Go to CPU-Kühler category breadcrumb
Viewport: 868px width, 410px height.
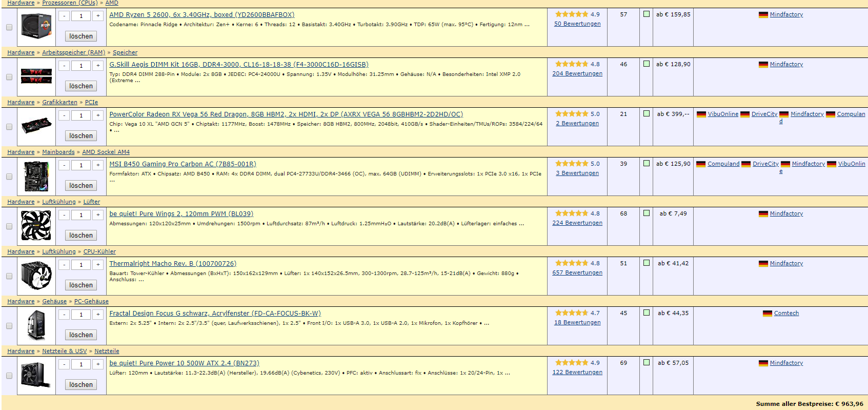pos(99,251)
